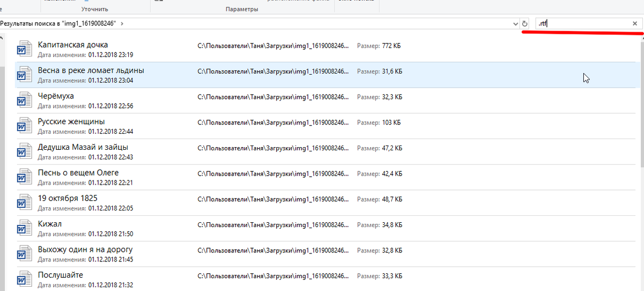Viewport: 644px width, 291px height.
Task: Click the size value 32,3 КБ
Action: (x=392, y=97)
